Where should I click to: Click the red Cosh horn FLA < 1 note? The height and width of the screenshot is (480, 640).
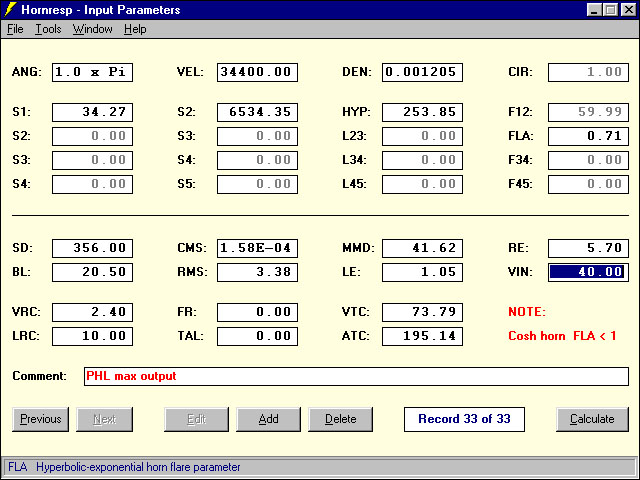[x=562, y=336]
